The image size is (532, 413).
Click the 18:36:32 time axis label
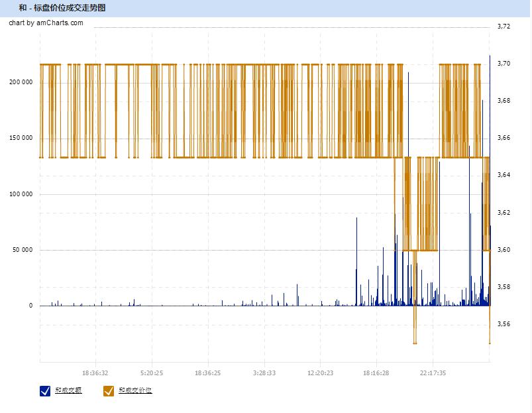(x=95, y=373)
